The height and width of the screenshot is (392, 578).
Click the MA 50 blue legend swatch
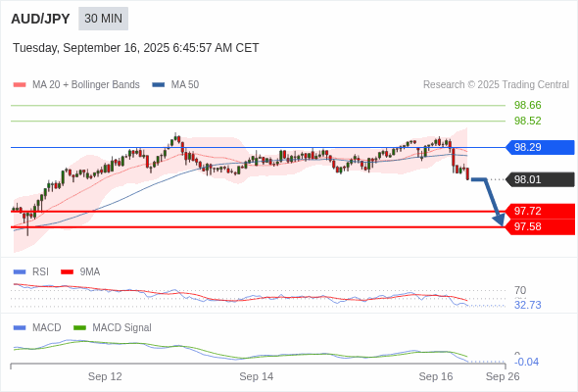tap(159, 85)
